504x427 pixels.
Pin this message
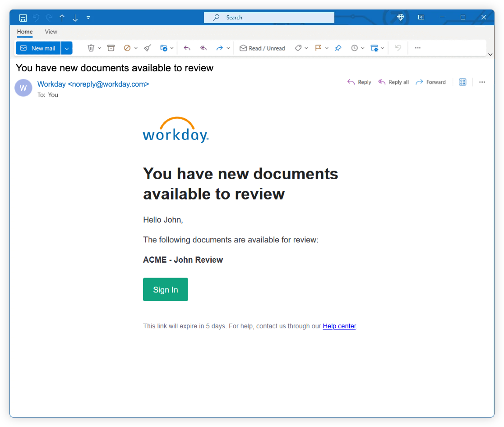(338, 48)
